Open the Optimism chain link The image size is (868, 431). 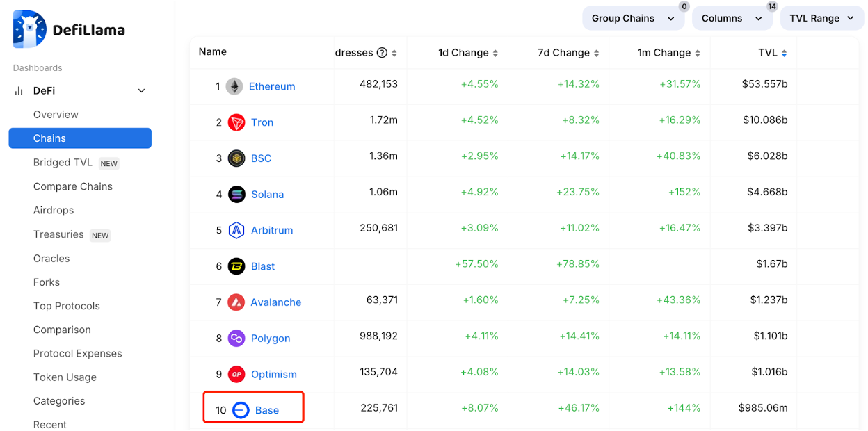click(x=274, y=374)
